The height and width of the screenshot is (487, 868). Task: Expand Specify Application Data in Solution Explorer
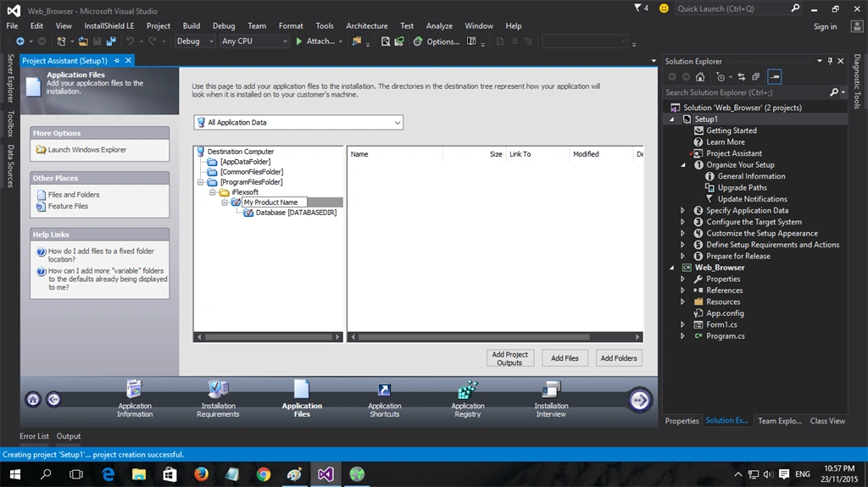click(682, 210)
